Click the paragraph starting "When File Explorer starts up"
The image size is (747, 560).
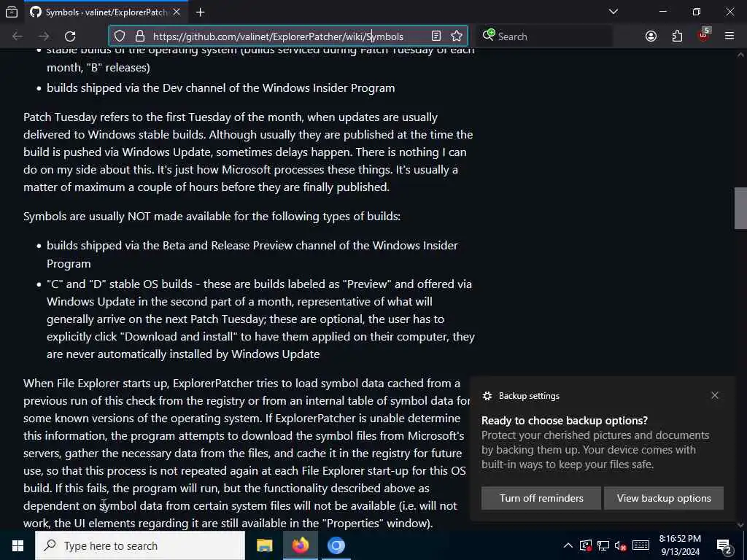(x=247, y=453)
